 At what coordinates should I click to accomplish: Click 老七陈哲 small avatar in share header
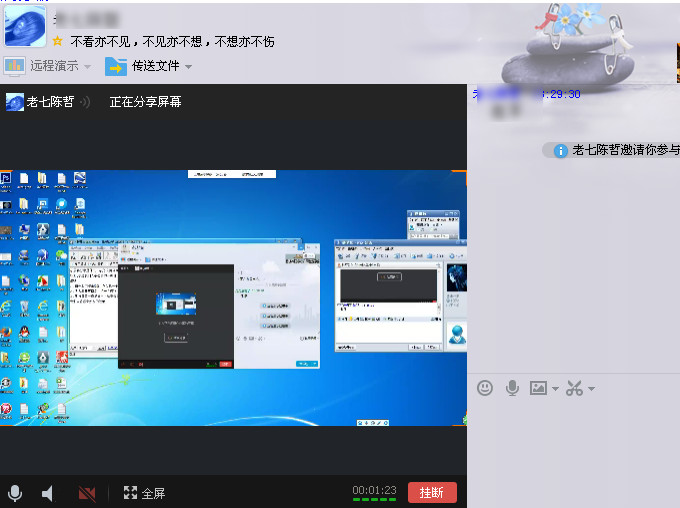[15, 102]
